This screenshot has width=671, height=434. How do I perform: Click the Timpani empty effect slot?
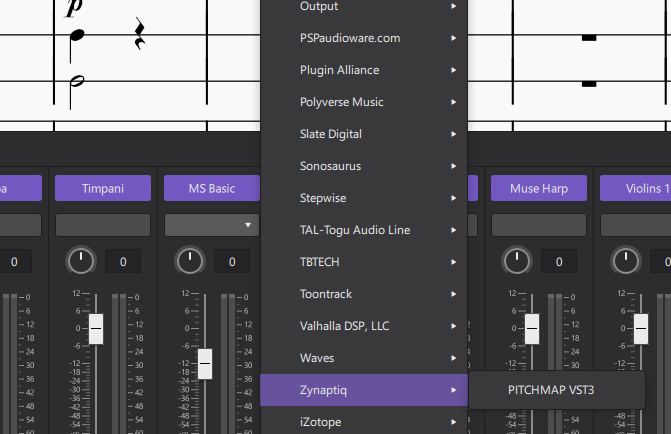pyautogui.click(x=103, y=225)
